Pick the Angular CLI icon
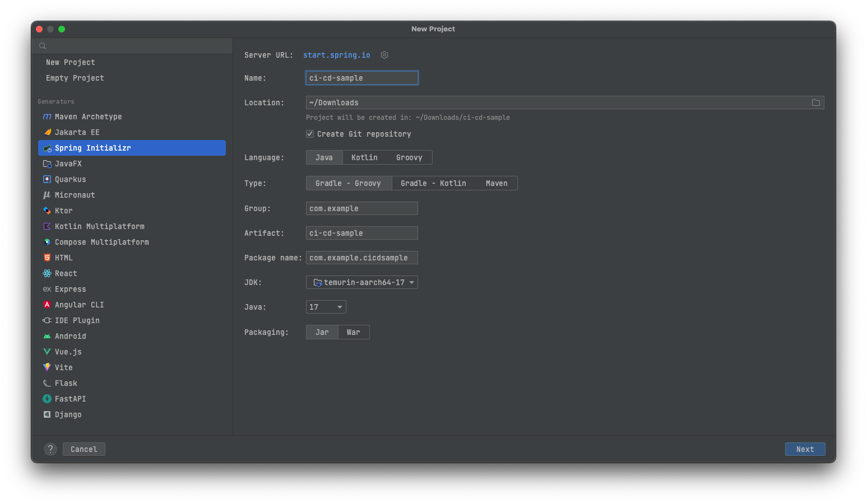Screen dimensions: 867x504 point(47,305)
